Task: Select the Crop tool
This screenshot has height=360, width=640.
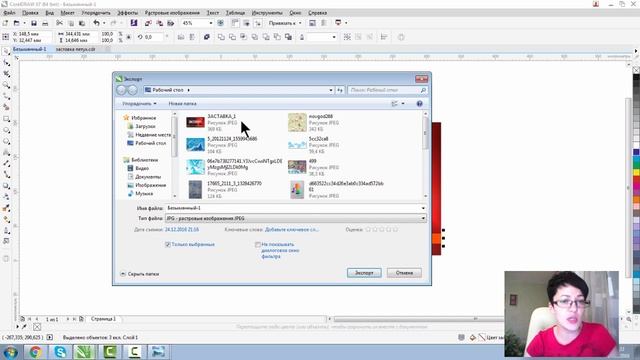Action: (6, 74)
